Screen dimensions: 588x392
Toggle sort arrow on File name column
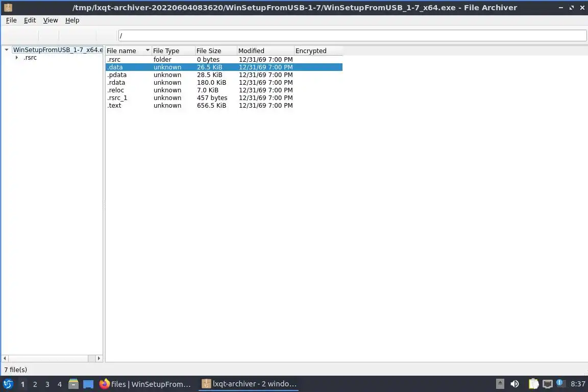[148, 50]
